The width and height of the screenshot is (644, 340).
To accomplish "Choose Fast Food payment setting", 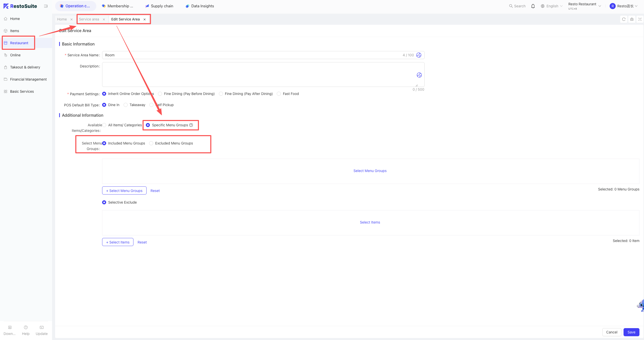I will click(279, 94).
